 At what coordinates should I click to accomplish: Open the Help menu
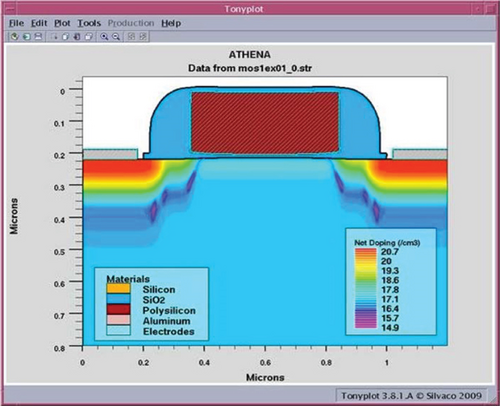tap(171, 23)
